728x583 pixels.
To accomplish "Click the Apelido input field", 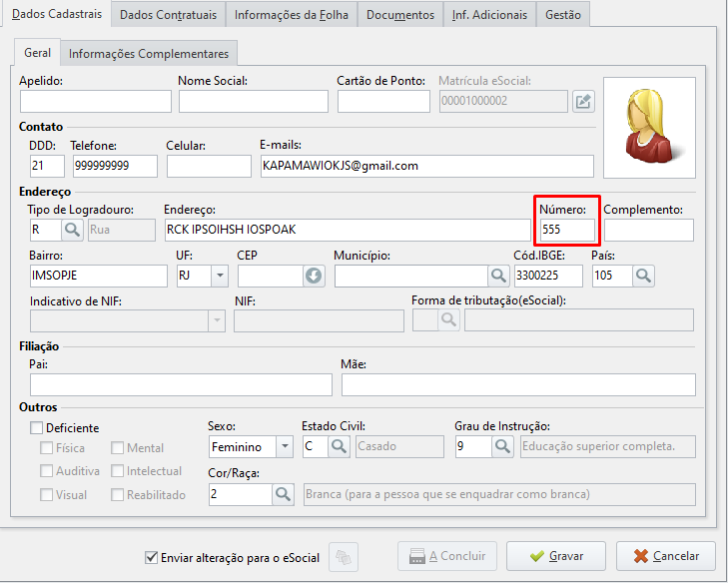I will (x=96, y=101).
